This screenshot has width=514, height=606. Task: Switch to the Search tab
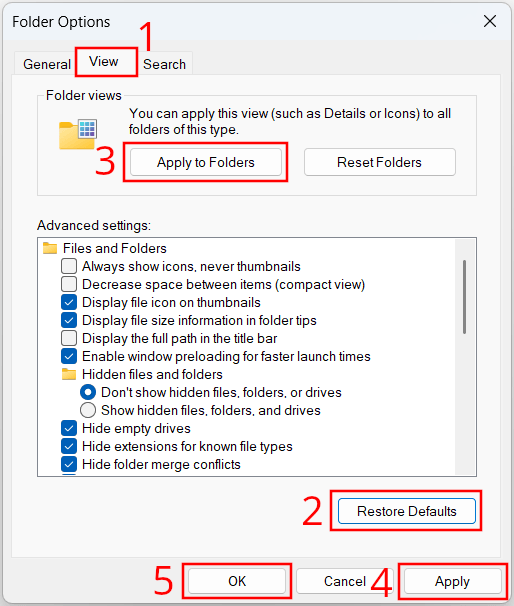click(x=164, y=64)
